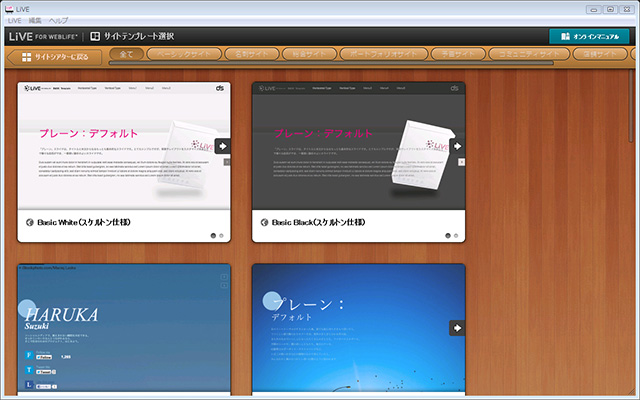Click globe icon beside Basic Black label
The height and width of the screenshot is (400, 640).
coord(264,223)
